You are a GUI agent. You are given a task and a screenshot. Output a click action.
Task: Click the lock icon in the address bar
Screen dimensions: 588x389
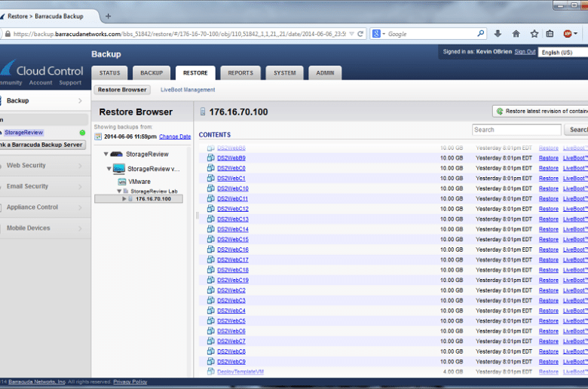tap(8, 34)
